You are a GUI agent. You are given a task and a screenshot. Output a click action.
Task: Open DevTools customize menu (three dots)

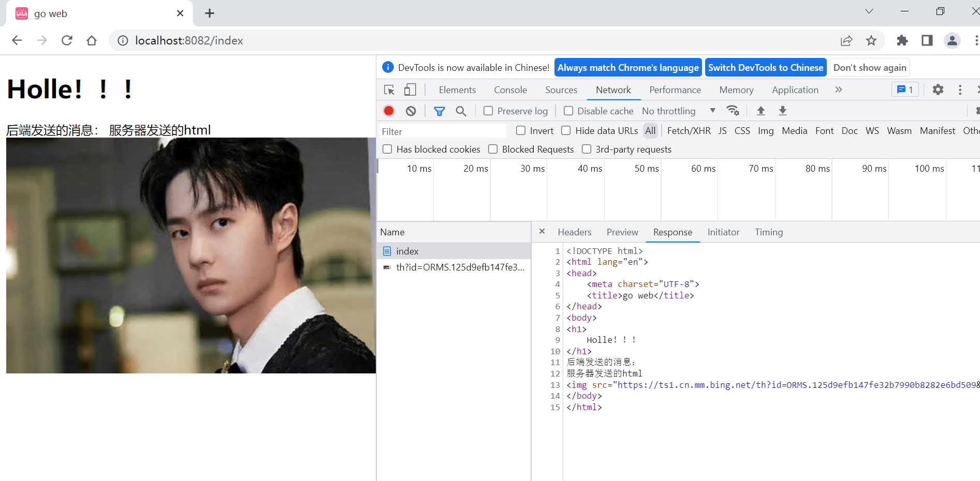coord(960,90)
